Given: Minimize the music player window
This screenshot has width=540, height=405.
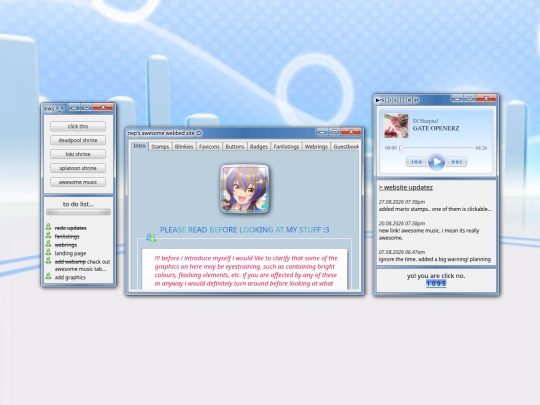Looking at the screenshot, I should click(x=457, y=98).
